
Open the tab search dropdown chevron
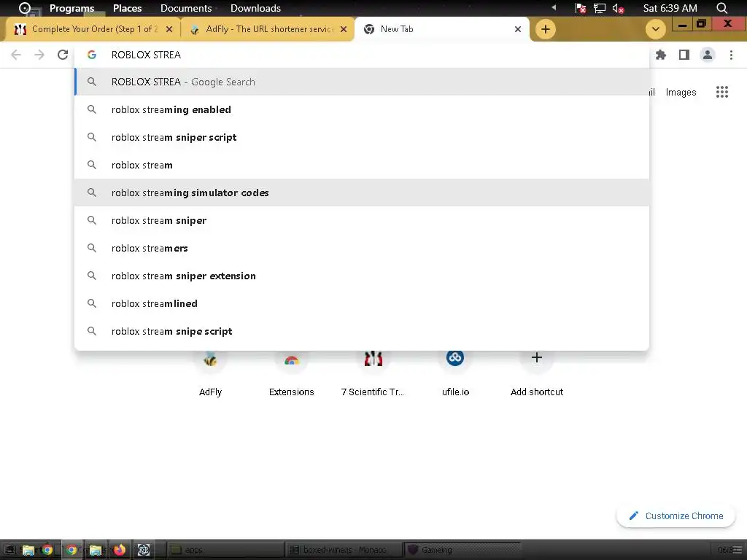[656, 29]
